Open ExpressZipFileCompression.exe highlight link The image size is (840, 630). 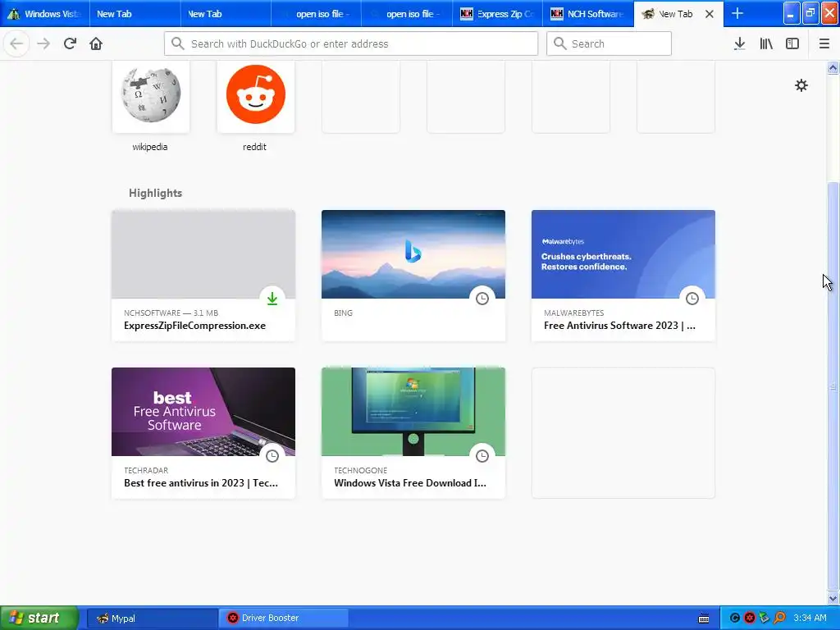pyautogui.click(x=194, y=326)
